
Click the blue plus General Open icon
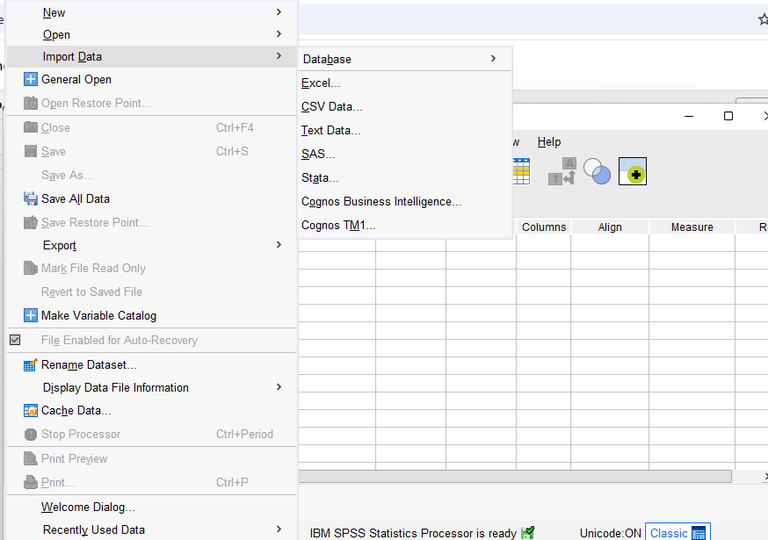[30, 79]
